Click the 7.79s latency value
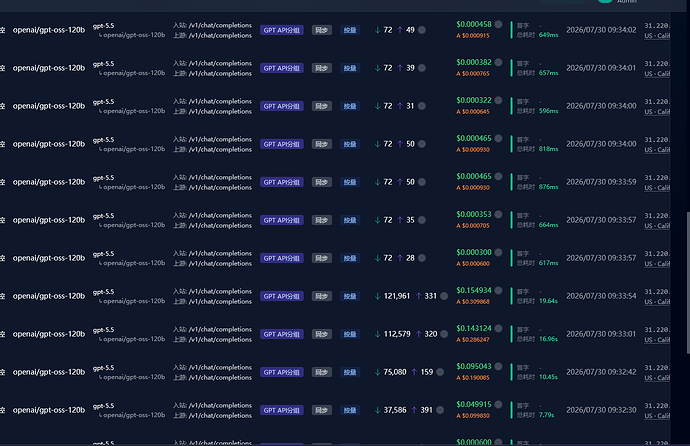The image size is (690, 446). [547, 415]
